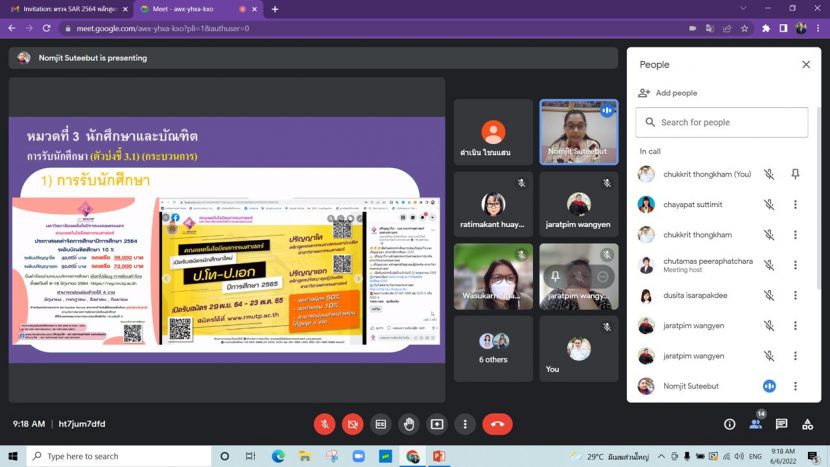Open more options in the call controls
Viewport: 830px width, 467px height.
465,424
